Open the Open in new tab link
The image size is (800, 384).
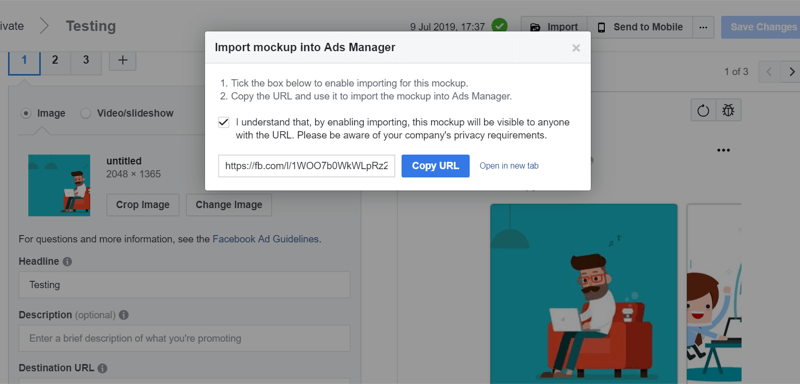coord(509,166)
